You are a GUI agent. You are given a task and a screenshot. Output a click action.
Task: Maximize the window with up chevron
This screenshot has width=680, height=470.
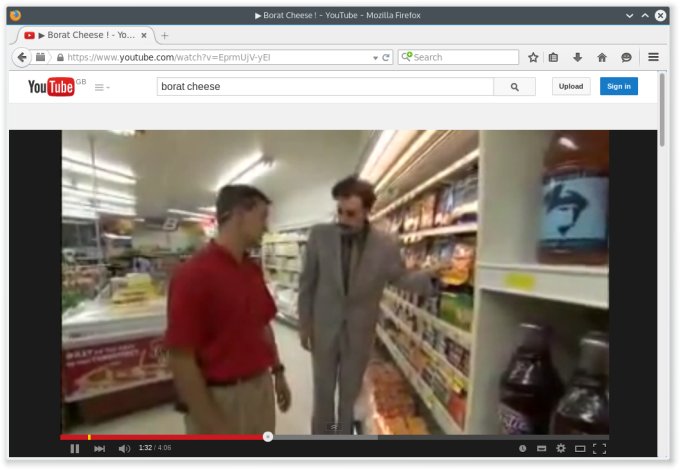pyautogui.click(x=645, y=16)
